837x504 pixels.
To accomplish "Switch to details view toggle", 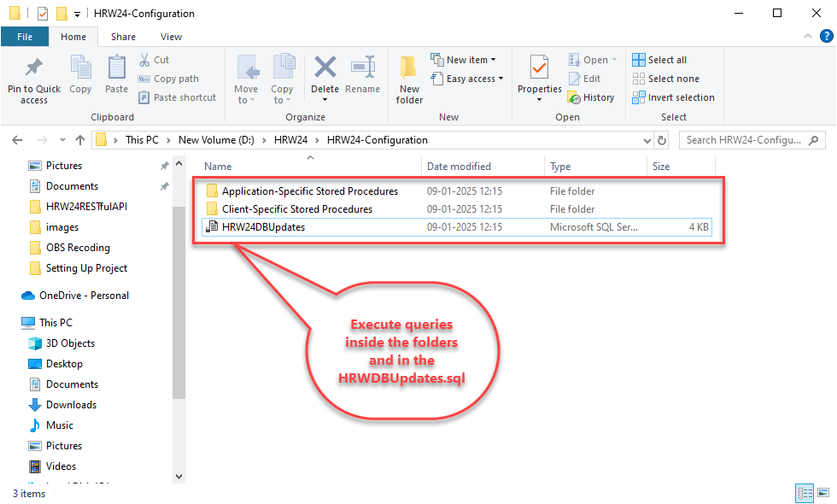I will (805, 493).
